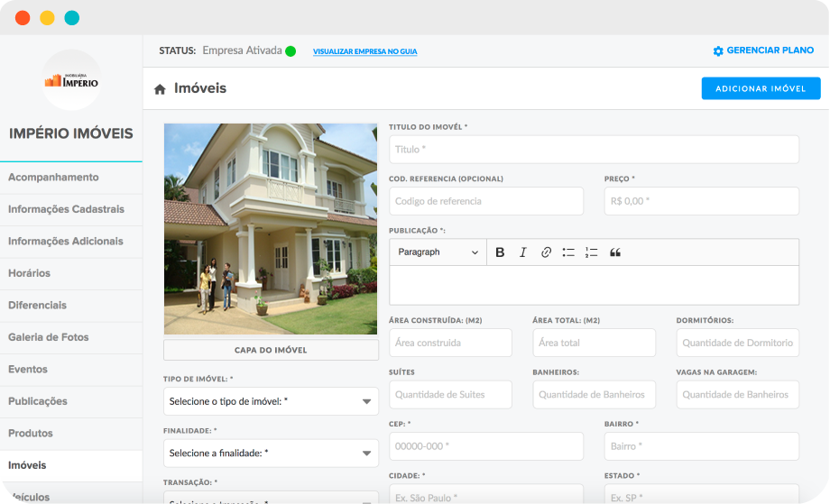Open Galeria de Fotos
The width and height of the screenshot is (830, 504).
(x=71, y=337)
